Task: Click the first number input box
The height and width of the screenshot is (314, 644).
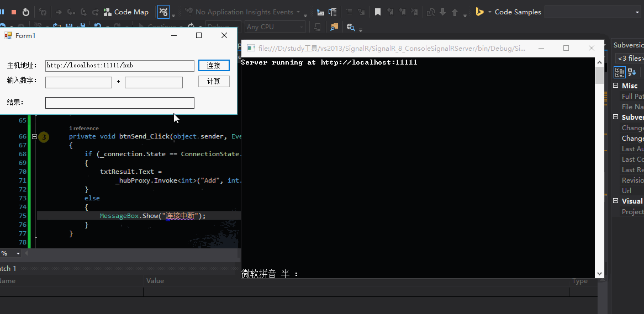Action: [x=78, y=82]
